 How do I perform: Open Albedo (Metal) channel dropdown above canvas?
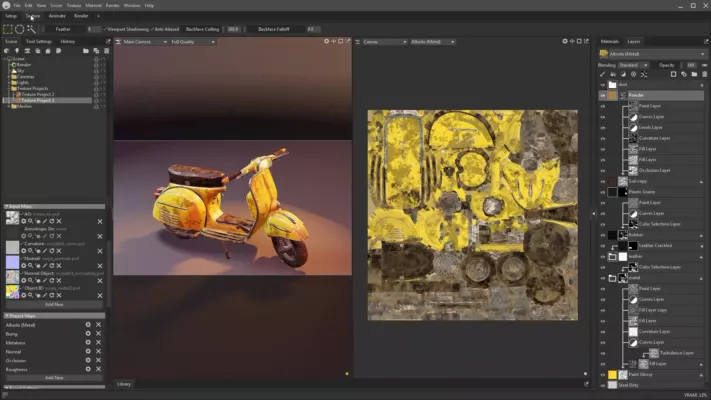[433, 42]
